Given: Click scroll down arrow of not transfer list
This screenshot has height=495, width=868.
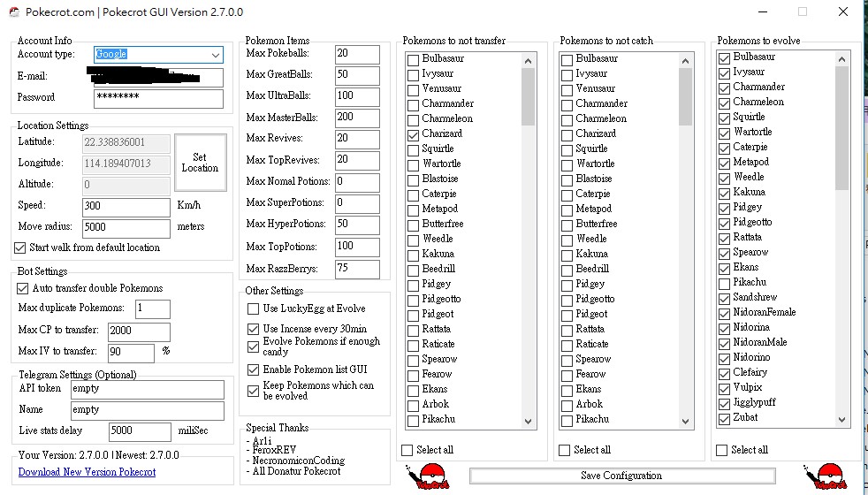Looking at the screenshot, I should click(528, 422).
